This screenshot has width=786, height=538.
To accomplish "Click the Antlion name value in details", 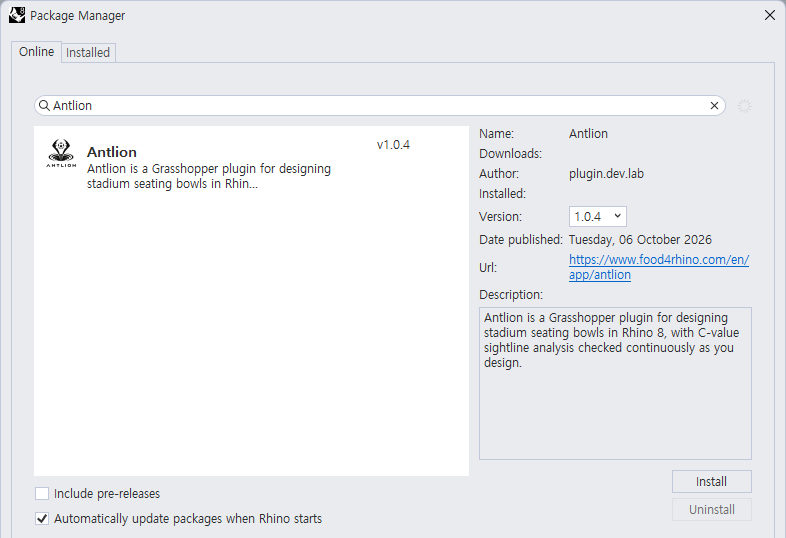I will point(588,134).
